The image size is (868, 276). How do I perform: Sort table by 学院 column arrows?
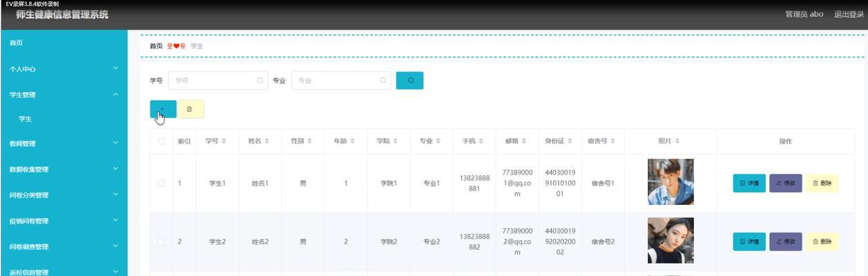[x=396, y=141]
